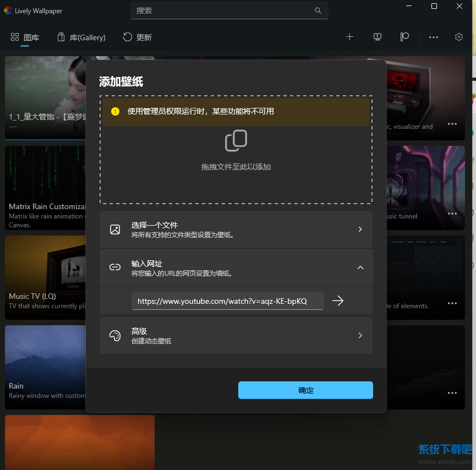Viewport: 476px width, 470px height.
Task: Click the display selection monitor icon
Action: [x=377, y=36]
